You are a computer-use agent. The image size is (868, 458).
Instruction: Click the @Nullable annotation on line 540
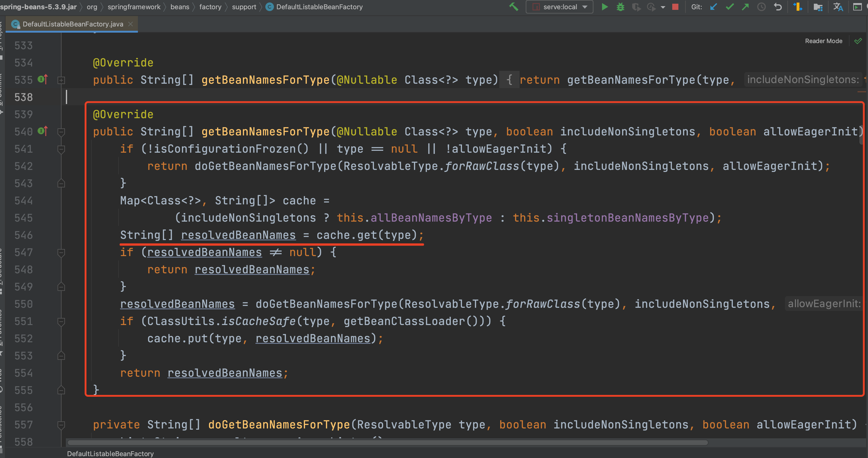(x=367, y=132)
